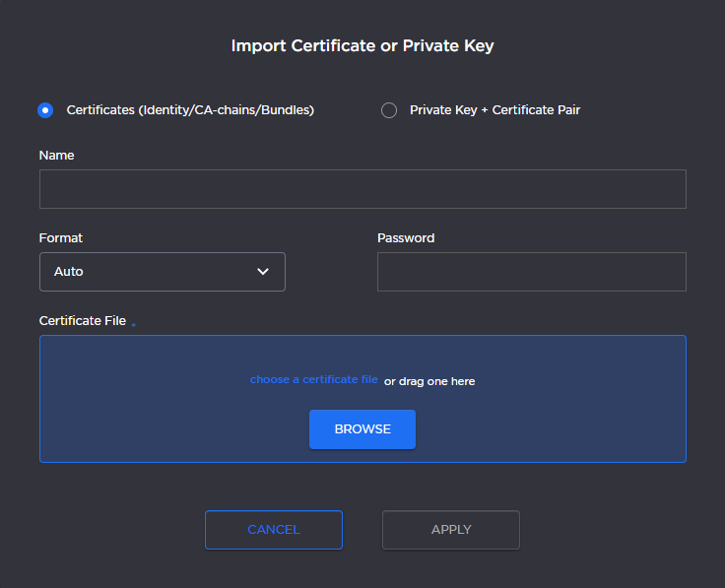Click the Import Certificate or Private Key title
Screen dimensions: 725x588
[362, 46]
